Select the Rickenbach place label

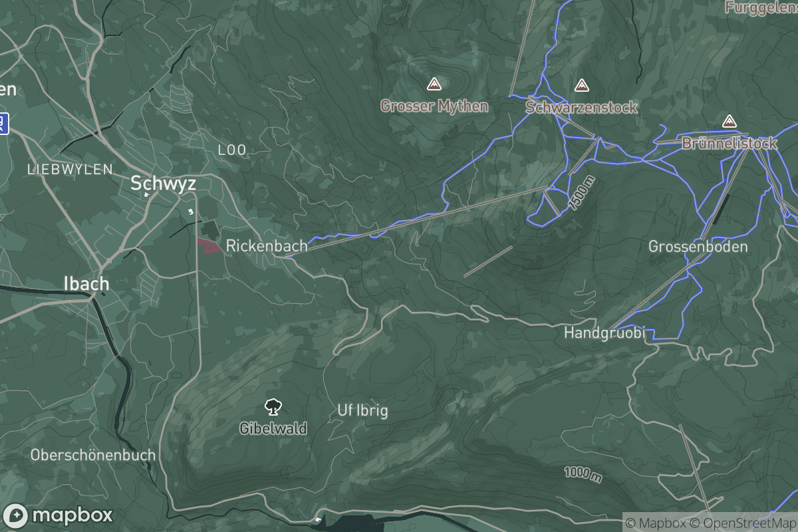[267, 245]
